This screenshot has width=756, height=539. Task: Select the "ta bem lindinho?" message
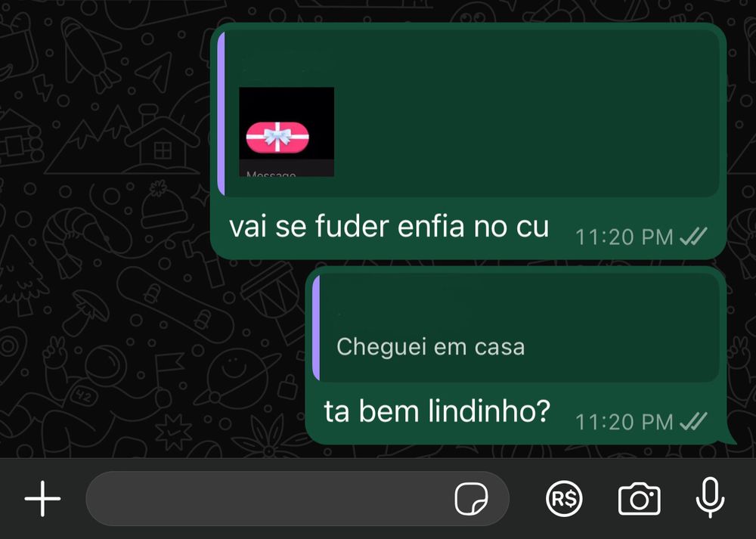pyautogui.click(x=437, y=411)
